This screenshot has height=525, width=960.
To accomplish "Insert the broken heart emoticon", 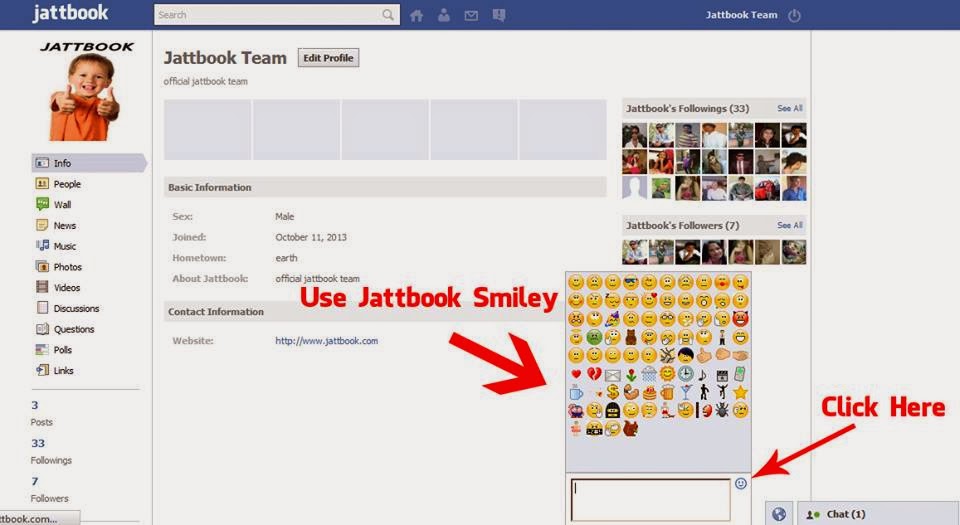I will (x=594, y=374).
